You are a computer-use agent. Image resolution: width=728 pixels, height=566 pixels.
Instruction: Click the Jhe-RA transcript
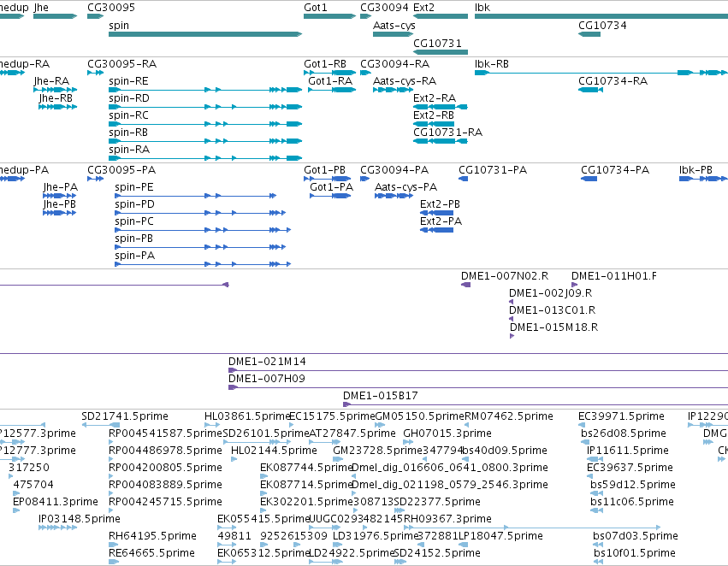(x=56, y=90)
